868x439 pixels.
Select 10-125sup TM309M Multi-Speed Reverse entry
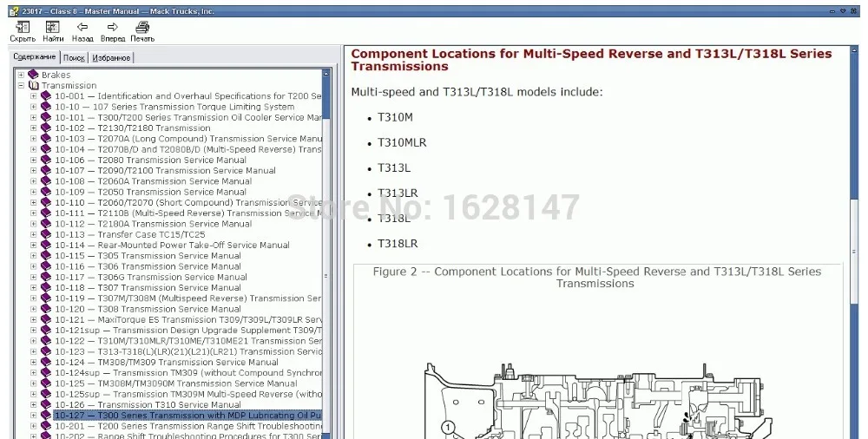188,394
